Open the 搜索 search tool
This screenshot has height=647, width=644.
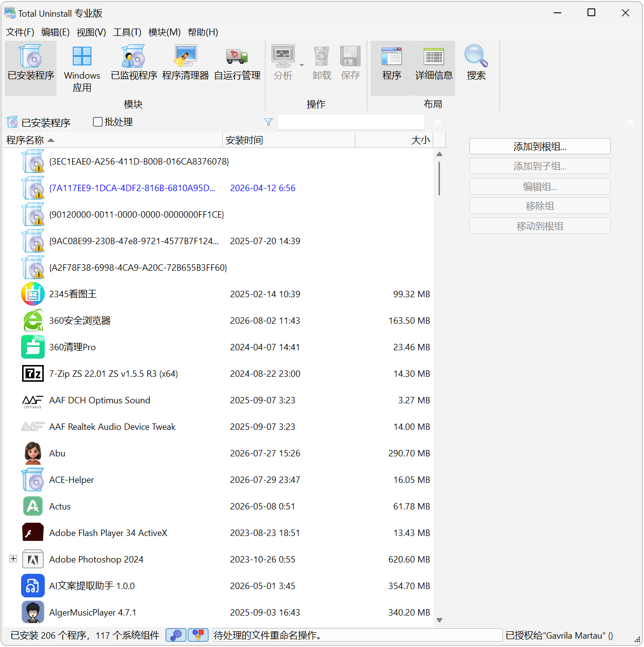476,63
